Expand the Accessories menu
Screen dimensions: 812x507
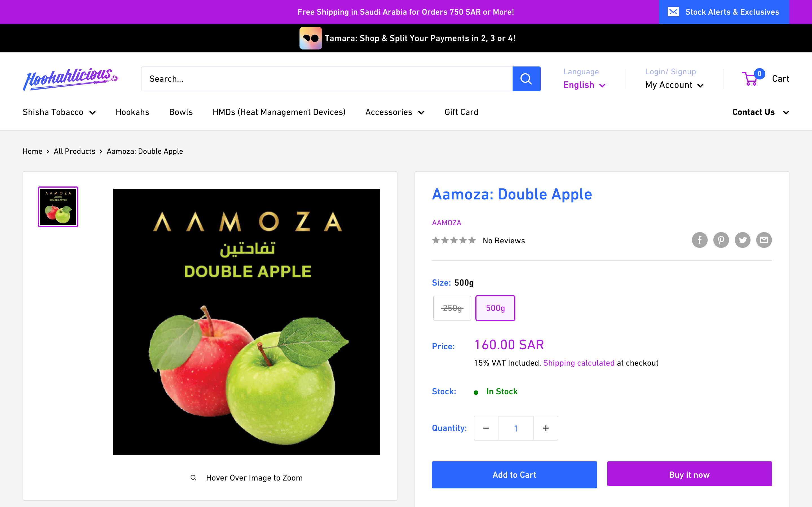(x=395, y=112)
